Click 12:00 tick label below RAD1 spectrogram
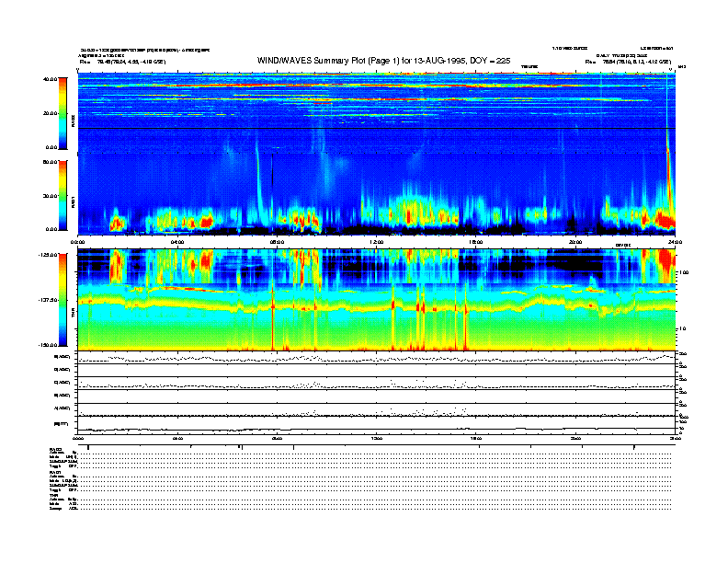Image resolution: width=728 pixels, height=563 pixels. coord(377,242)
